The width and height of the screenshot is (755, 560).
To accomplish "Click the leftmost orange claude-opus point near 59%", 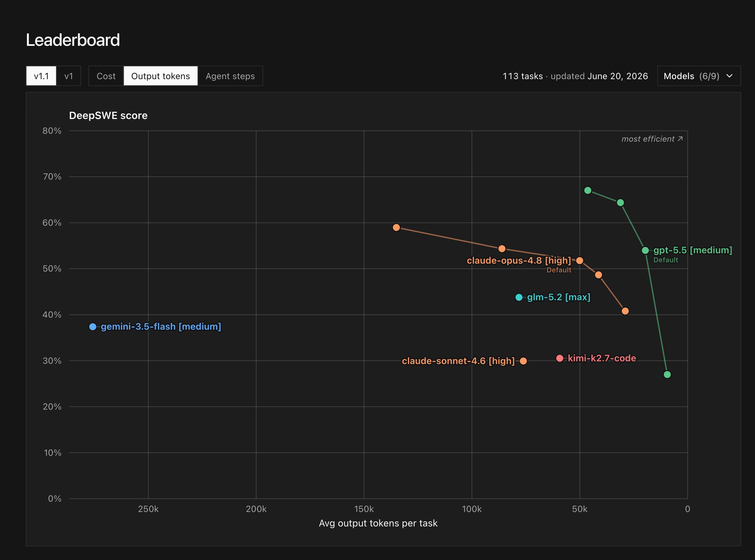I will pyautogui.click(x=396, y=227).
